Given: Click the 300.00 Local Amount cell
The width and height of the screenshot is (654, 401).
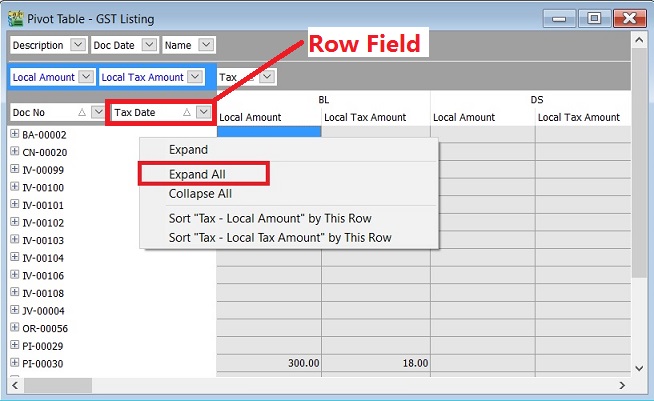Looking at the screenshot, I should tap(268, 363).
